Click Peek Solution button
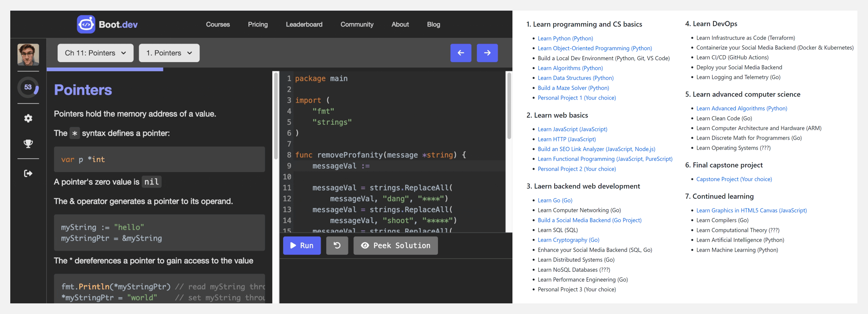 (396, 245)
